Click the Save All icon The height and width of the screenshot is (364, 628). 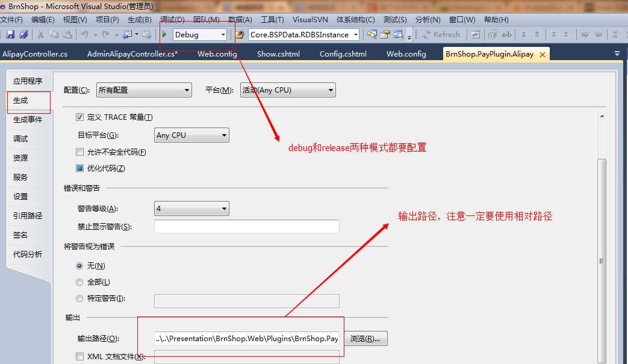point(23,34)
